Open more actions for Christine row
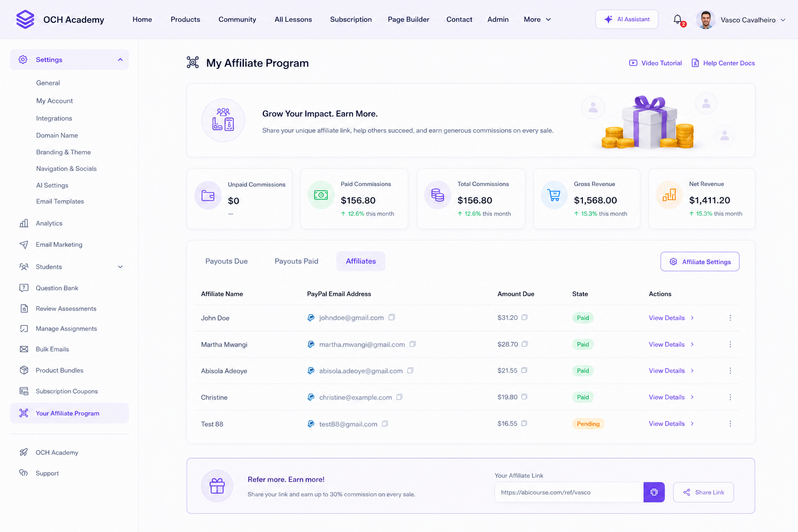Viewport: 798px width, 532px height. [x=730, y=397]
